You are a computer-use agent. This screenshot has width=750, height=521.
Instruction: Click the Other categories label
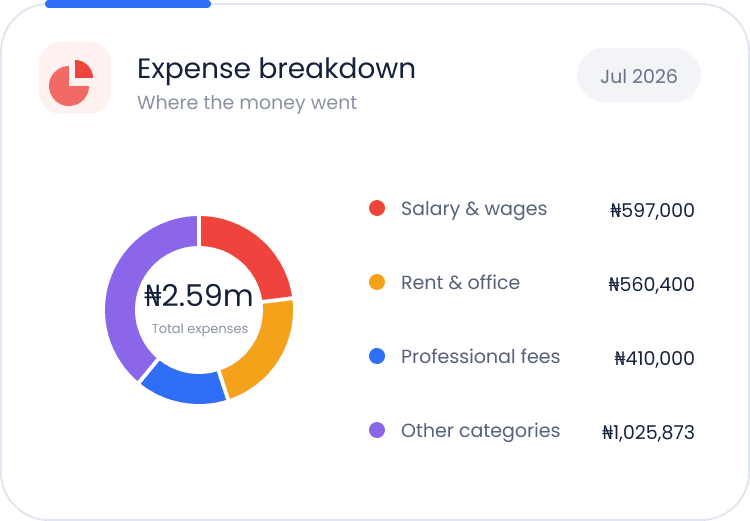[x=480, y=431]
